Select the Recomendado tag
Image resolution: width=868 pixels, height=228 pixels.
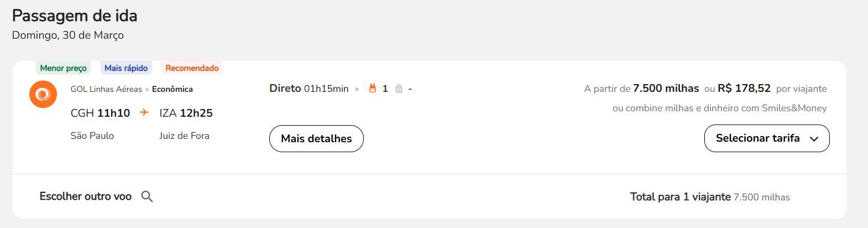coord(192,68)
